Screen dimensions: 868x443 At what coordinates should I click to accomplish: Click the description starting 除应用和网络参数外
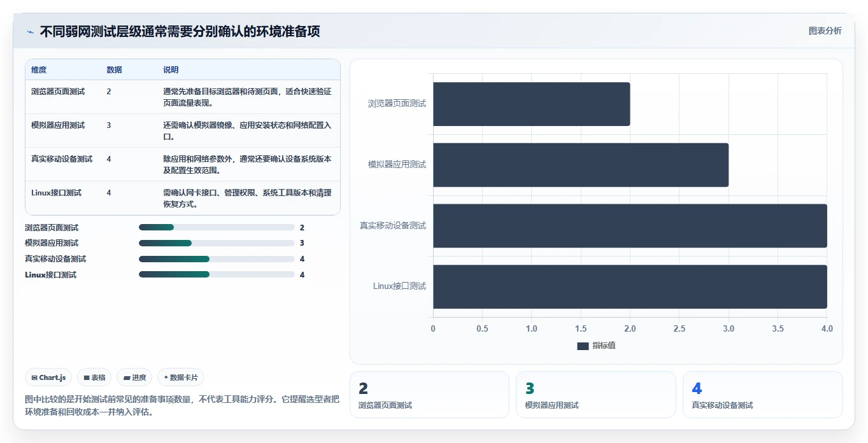point(247,164)
